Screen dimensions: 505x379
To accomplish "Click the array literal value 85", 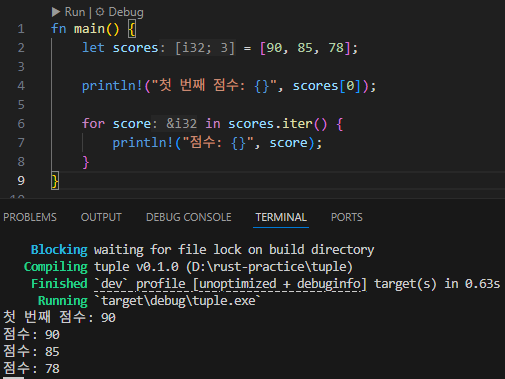I will 305,48.
